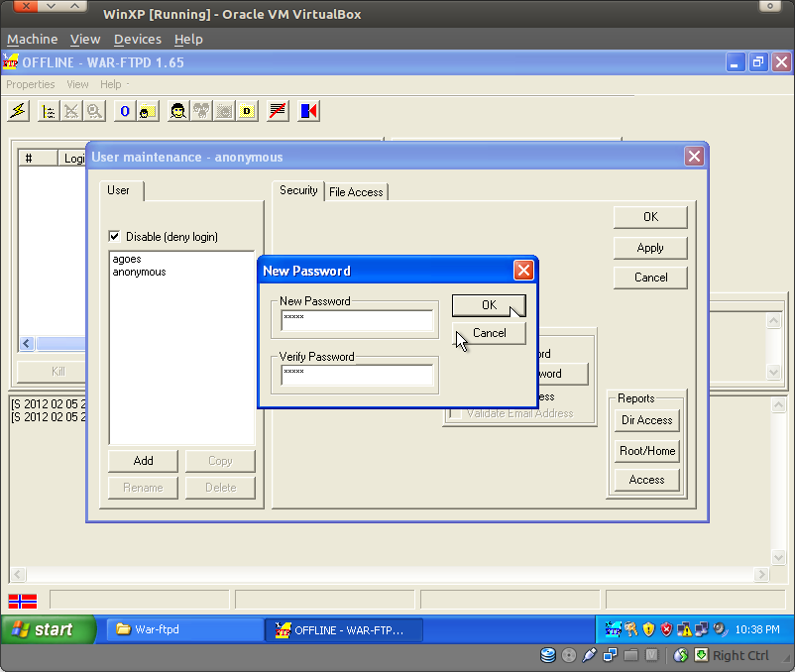Click OFFLINE - WAR-FTP taskbar item

(x=344, y=630)
